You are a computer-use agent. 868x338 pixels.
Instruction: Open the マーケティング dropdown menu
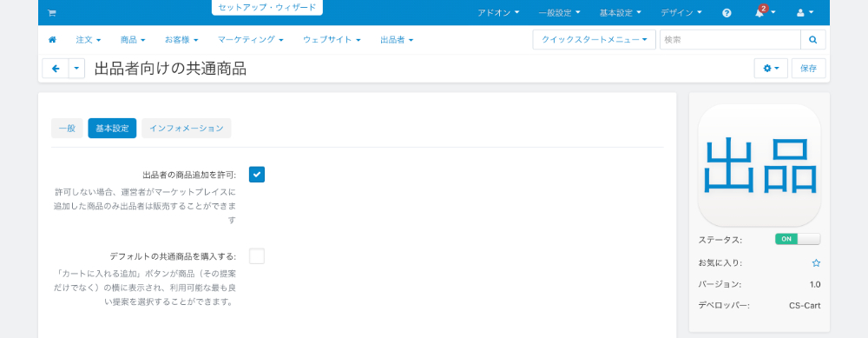[250, 40]
